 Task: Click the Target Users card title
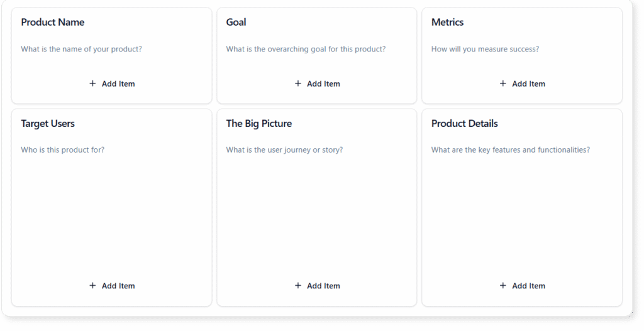pos(48,124)
